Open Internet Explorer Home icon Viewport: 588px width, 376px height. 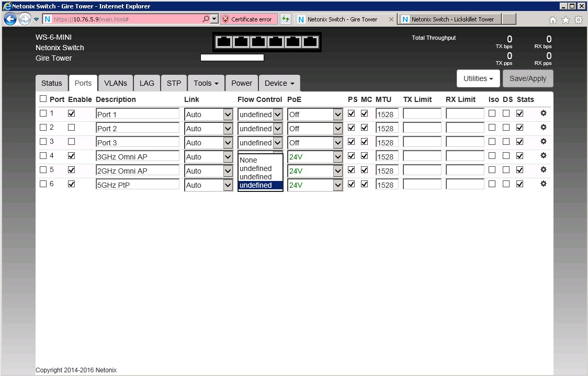[552, 20]
